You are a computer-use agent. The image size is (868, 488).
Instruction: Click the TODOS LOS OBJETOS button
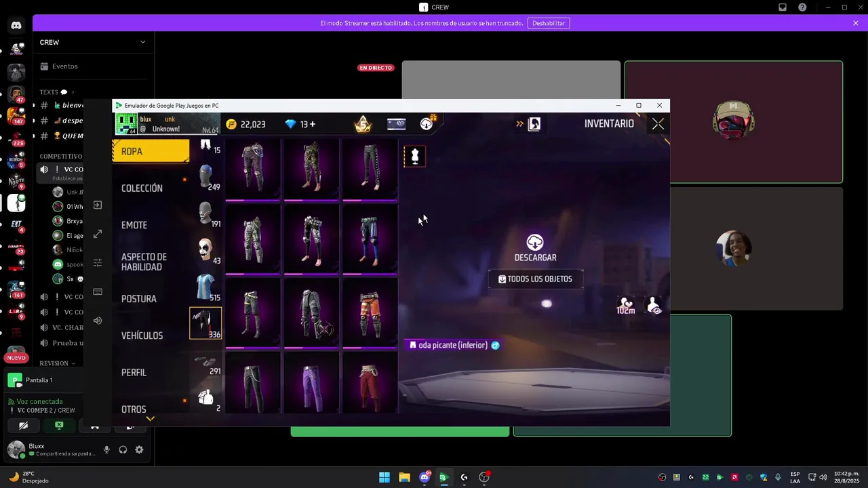pos(536,279)
